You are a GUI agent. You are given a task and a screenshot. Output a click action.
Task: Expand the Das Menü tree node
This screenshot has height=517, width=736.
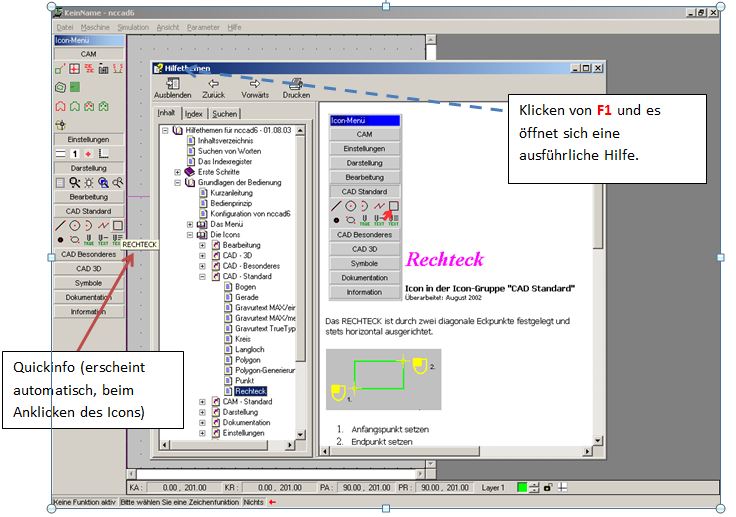pos(190,224)
